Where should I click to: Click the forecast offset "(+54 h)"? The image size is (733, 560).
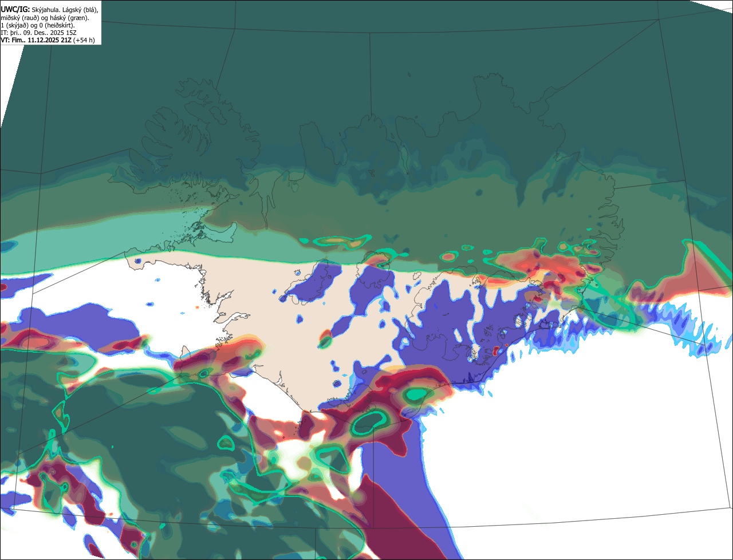point(84,40)
